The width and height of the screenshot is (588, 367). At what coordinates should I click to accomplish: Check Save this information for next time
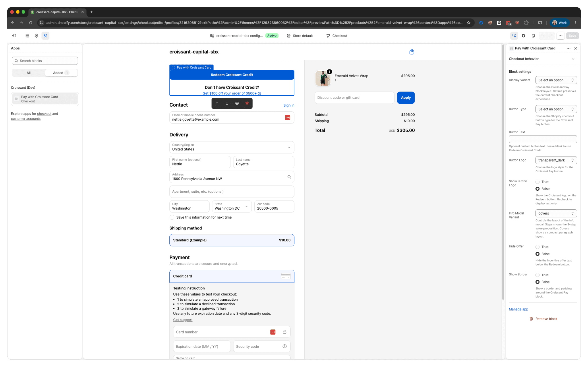click(172, 217)
